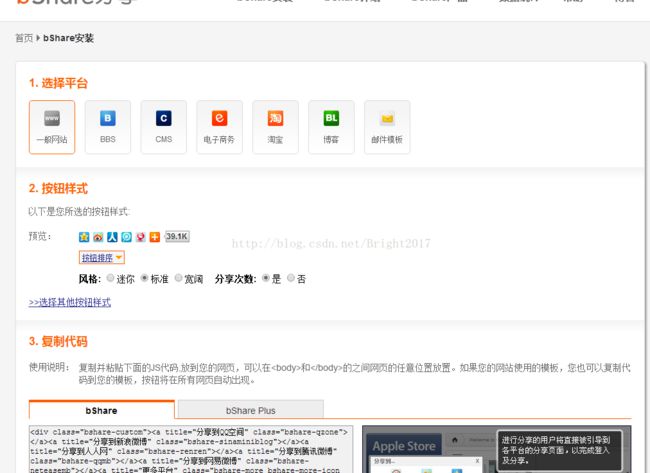Switch to the bShare code tab
Screen dimensions: 650x473
point(102,410)
